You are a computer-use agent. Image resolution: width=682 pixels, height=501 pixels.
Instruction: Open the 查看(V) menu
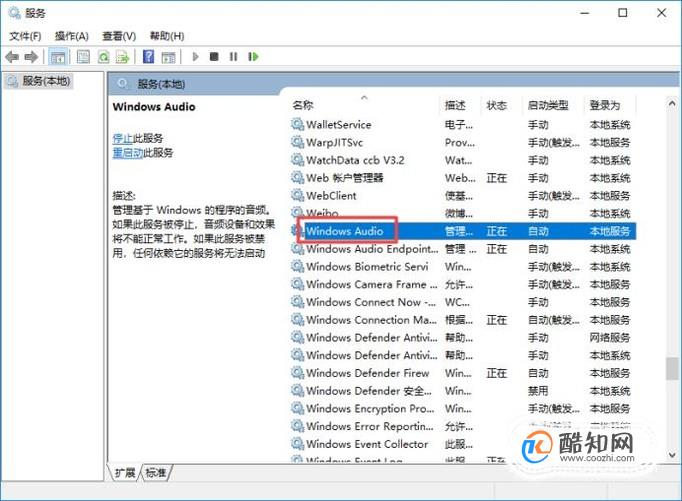tap(119, 36)
